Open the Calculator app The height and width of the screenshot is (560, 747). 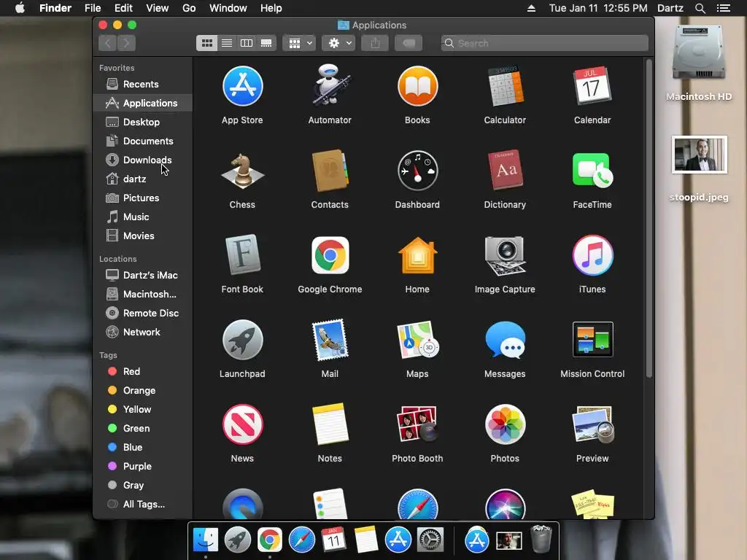tap(505, 86)
